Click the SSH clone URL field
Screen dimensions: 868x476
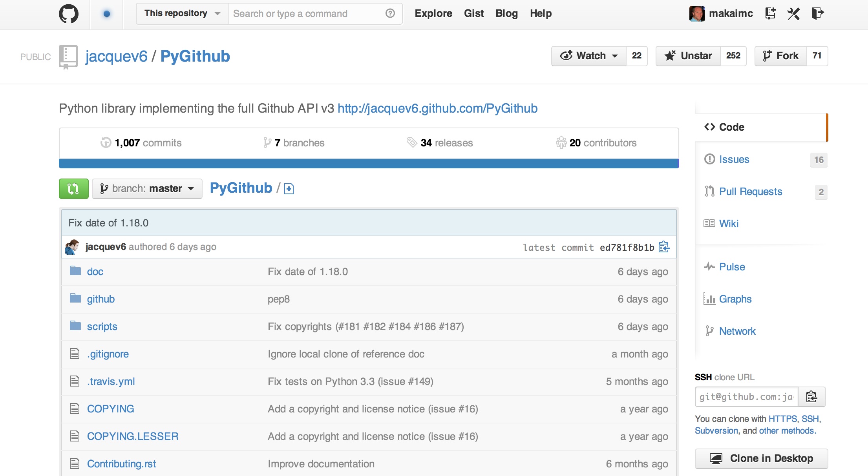pyautogui.click(x=747, y=397)
